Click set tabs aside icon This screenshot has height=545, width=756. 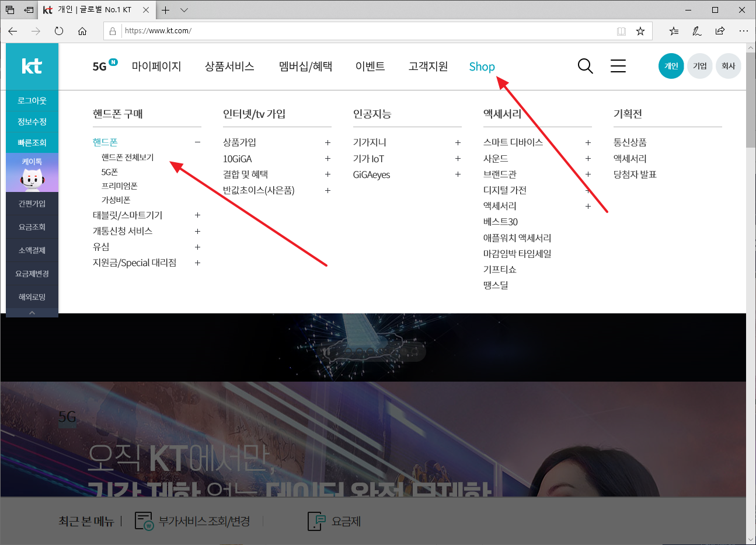pyautogui.click(x=29, y=10)
